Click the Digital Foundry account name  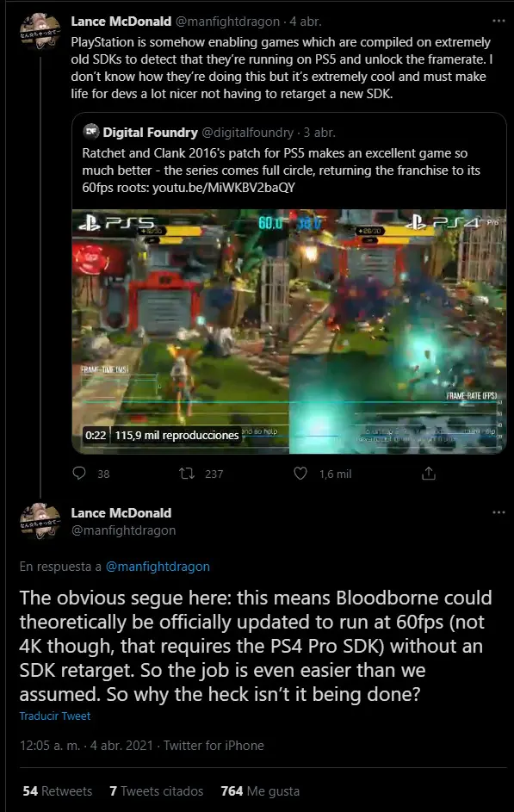point(150,133)
